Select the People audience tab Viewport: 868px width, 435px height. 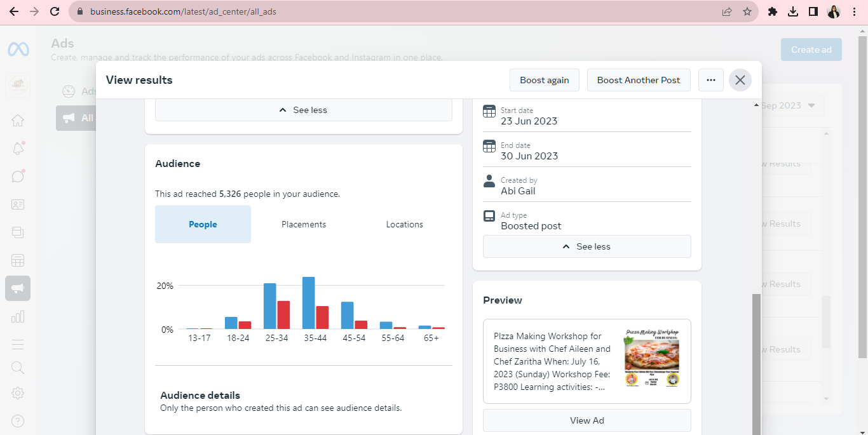click(x=203, y=224)
